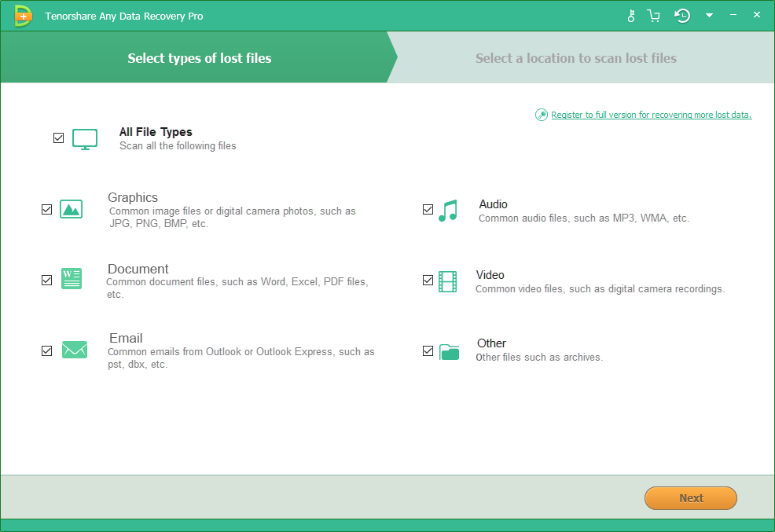Select the Select types of lost files tab
This screenshot has width=775, height=532.
coord(199,57)
